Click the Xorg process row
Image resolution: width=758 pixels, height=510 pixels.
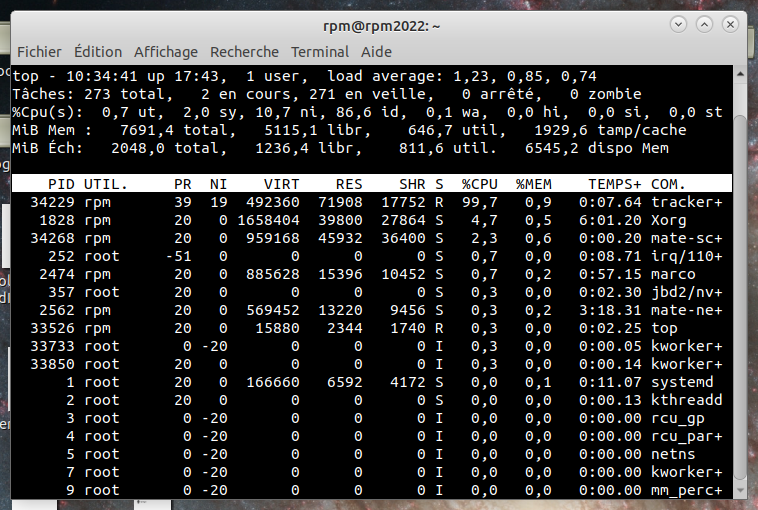tap(370, 220)
